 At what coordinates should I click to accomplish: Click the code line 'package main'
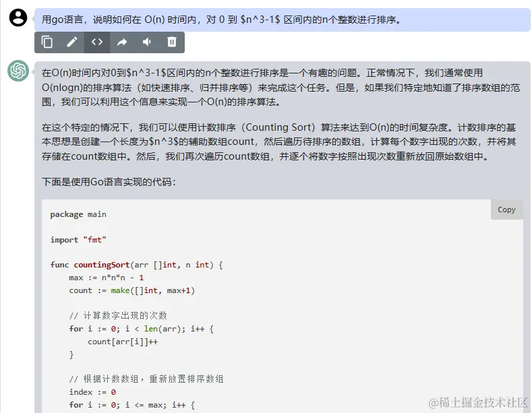pos(78,214)
